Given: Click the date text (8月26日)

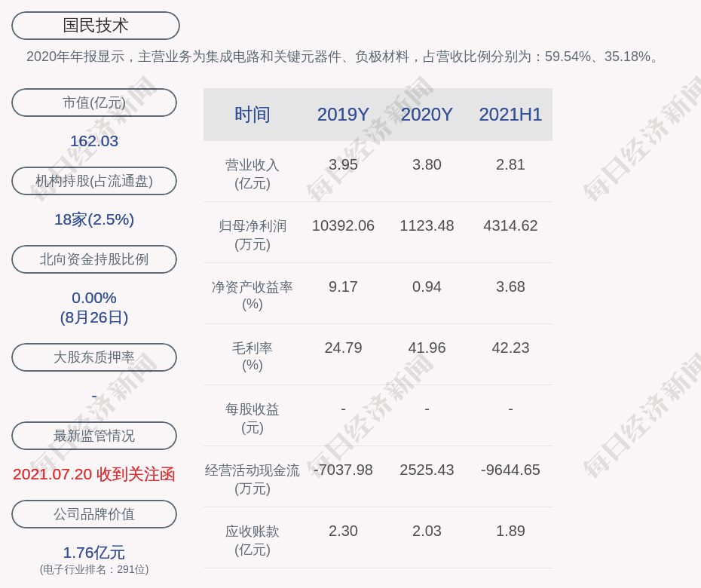Looking at the screenshot, I should [x=94, y=317].
